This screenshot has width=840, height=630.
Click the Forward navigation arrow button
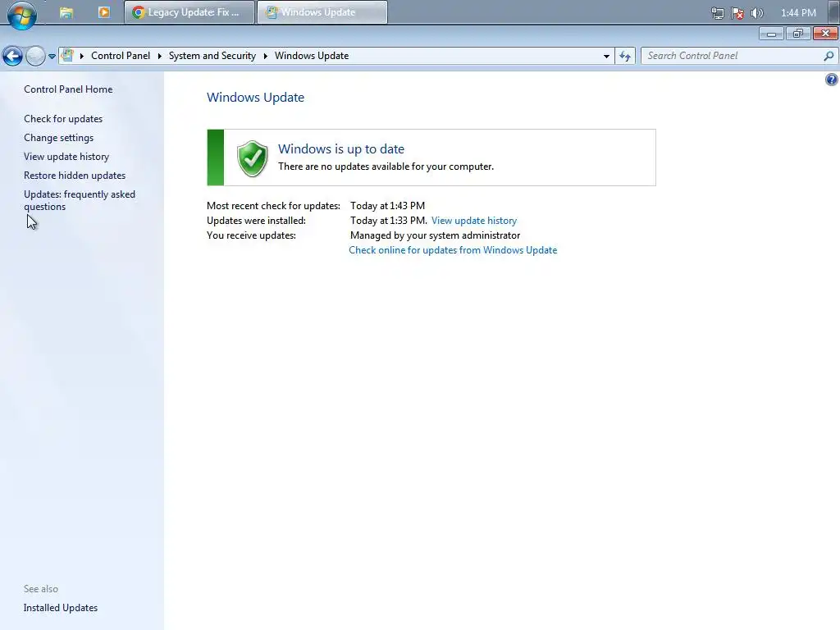tap(35, 56)
